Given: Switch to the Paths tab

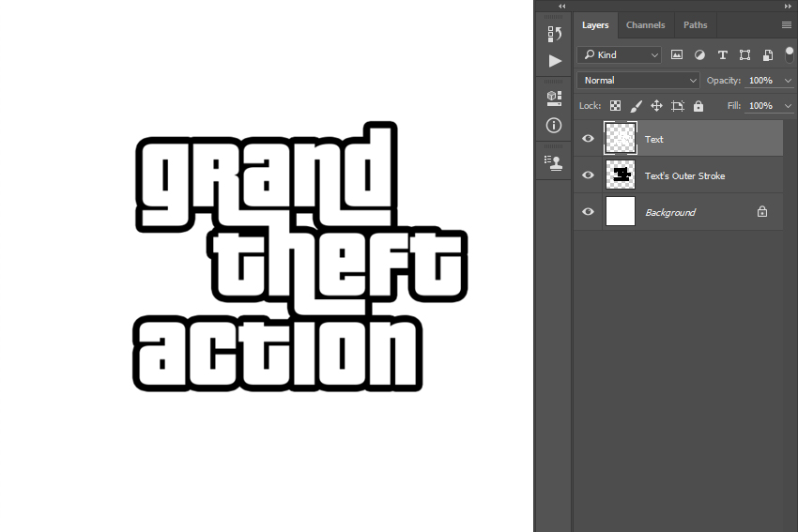Looking at the screenshot, I should (695, 25).
